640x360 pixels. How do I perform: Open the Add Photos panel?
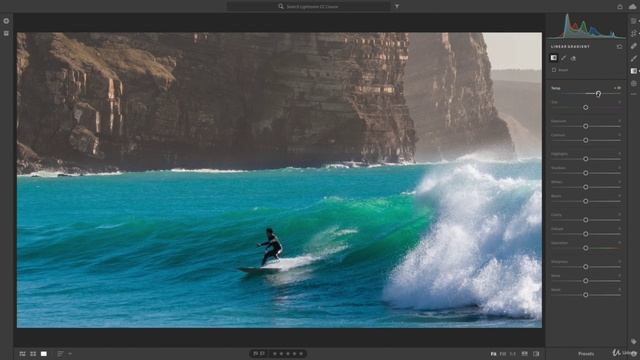[6, 21]
